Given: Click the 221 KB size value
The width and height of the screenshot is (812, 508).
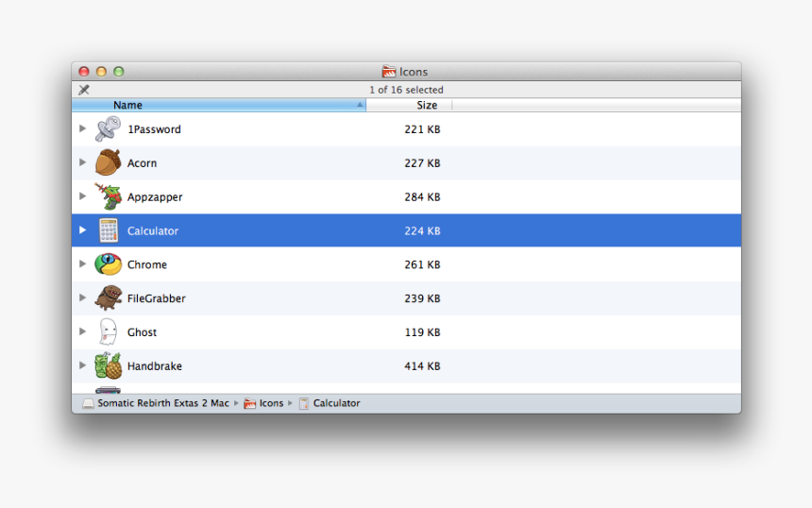Looking at the screenshot, I should pyautogui.click(x=422, y=129).
